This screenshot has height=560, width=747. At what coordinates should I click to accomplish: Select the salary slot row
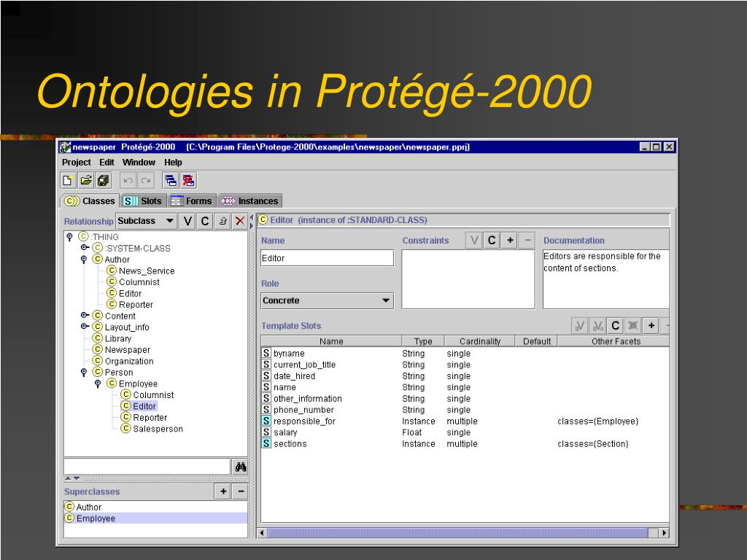(465, 432)
